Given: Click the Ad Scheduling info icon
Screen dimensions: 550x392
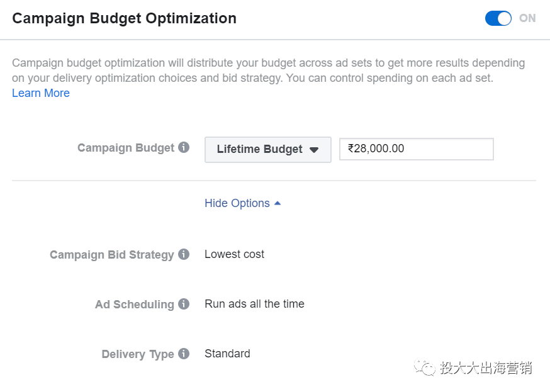Looking at the screenshot, I should (184, 304).
